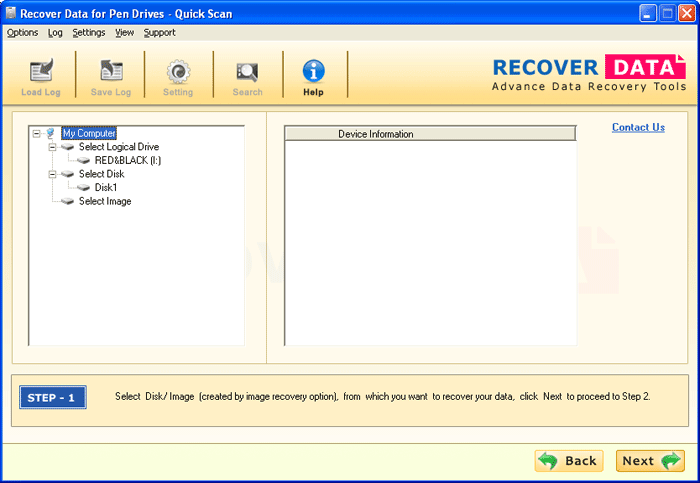The width and height of the screenshot is (700, 483).
Task: Open the Setting gear icon
Action: (x=178, y=72)
